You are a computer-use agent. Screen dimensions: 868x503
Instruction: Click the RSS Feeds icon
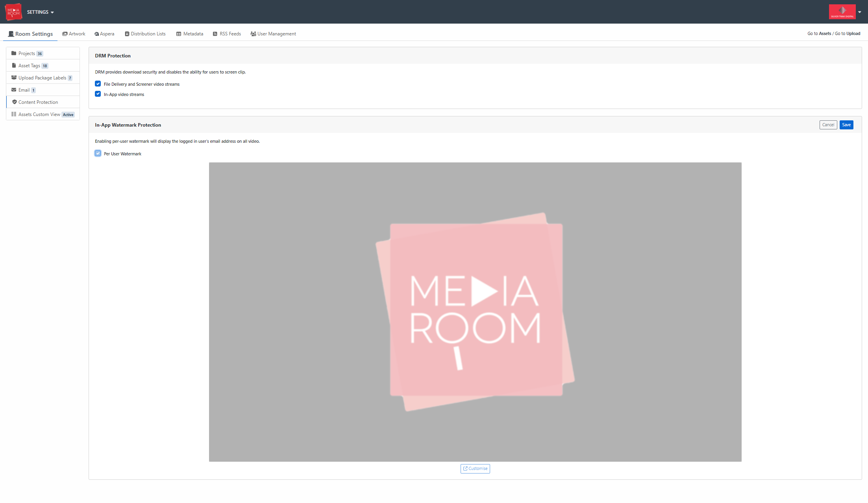coord(215,34)
